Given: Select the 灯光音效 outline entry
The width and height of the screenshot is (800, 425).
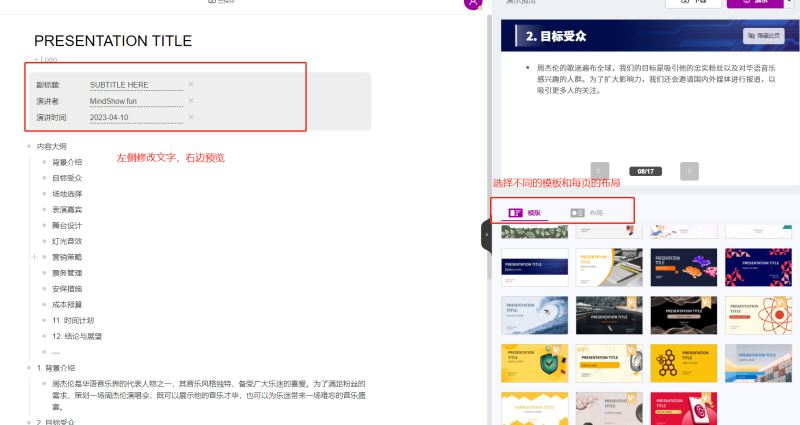Looking at the screenshot, I should [x=67, y=241].
